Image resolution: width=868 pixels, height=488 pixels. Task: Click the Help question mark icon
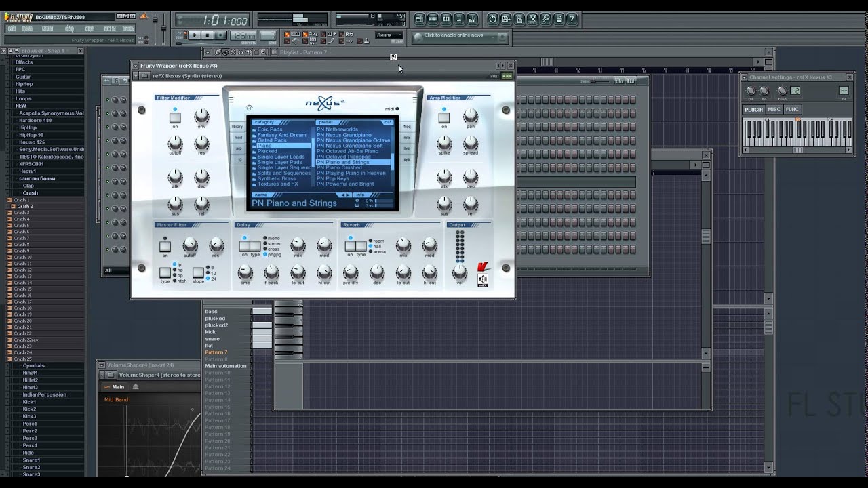pyautogui.click(x=572, y=19)
